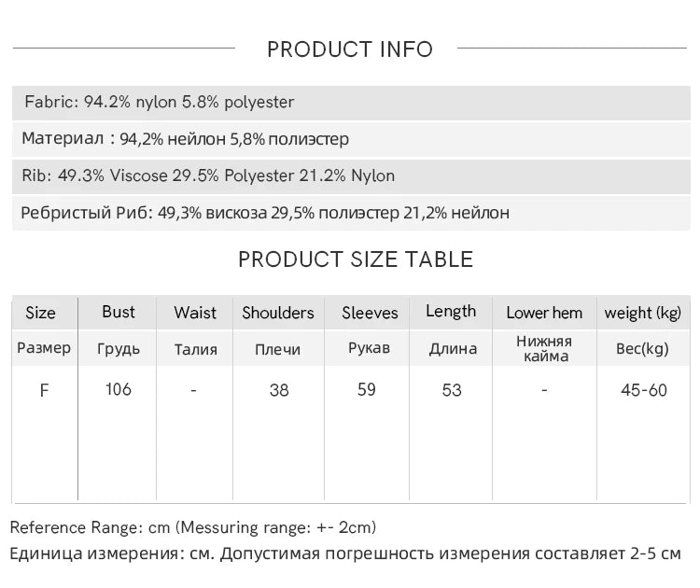Click the Lower hem column header
Image resolution: width=700 pixels, height=588 pixels.
click(544, 313)
